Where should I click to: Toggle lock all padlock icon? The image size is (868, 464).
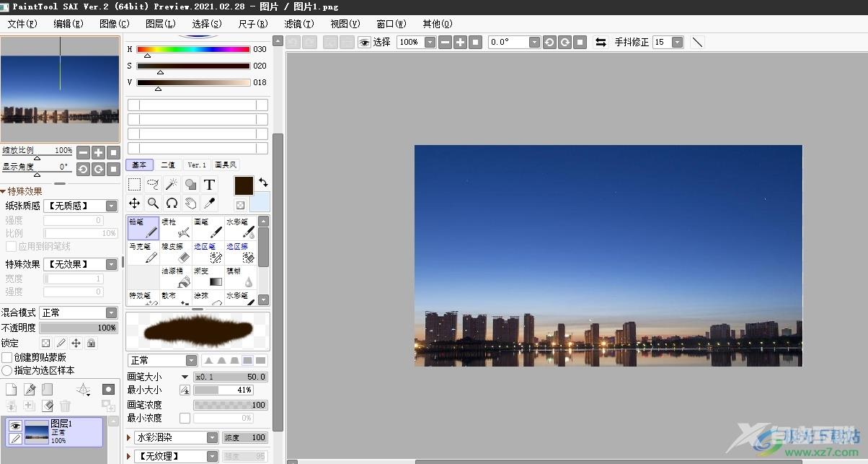pyautogui.click(x=92, y=343)
